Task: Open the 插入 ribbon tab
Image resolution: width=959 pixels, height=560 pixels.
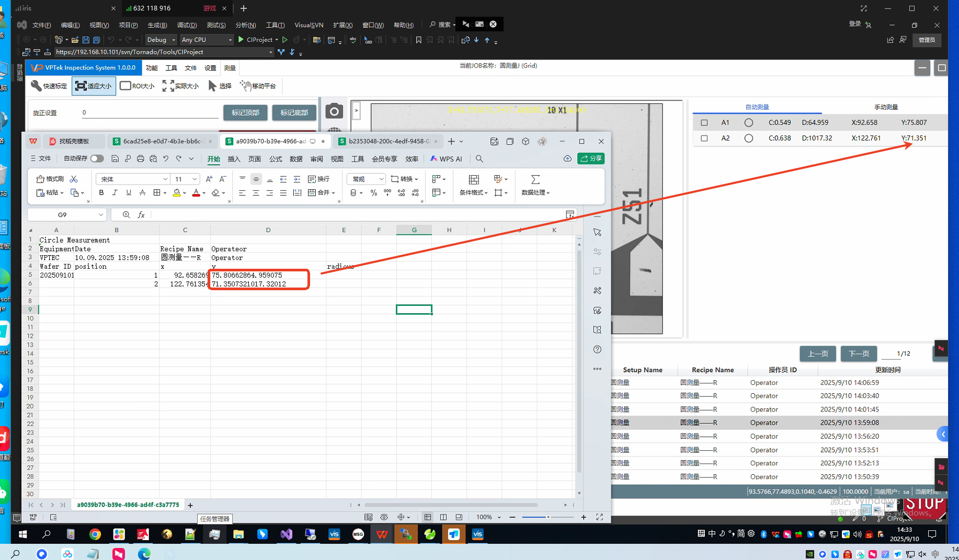Action: tap(234, 159)
